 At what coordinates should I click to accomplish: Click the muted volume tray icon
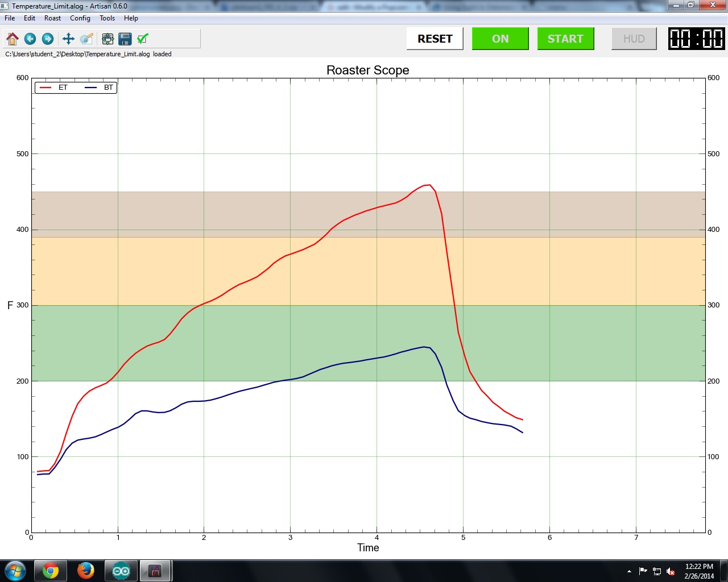(x=671, y=571)
